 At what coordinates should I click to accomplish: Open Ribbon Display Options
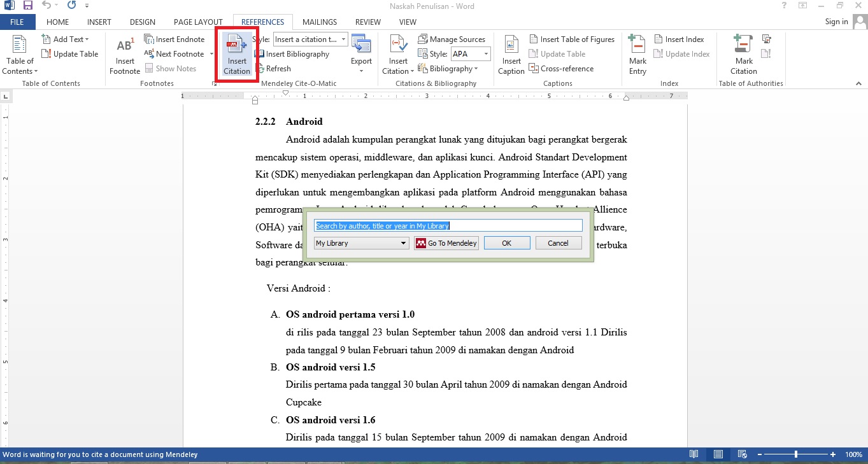tap(803, 5)
